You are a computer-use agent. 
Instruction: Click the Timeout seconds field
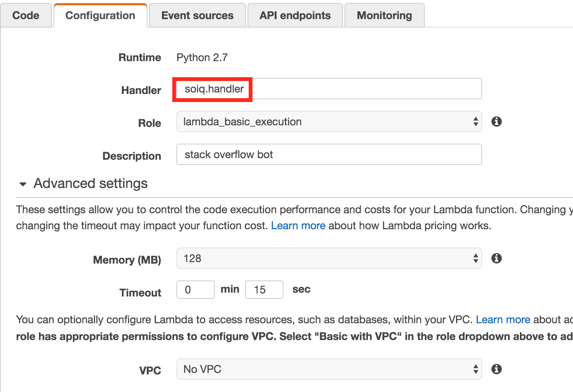coord(264,290)
